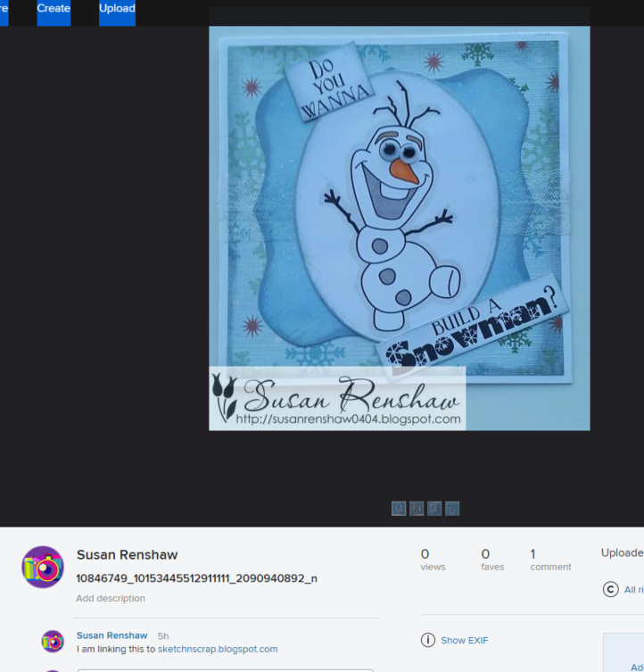Open the Create menu in the top bar
The image size is (644, 672).
coord(54,9)
